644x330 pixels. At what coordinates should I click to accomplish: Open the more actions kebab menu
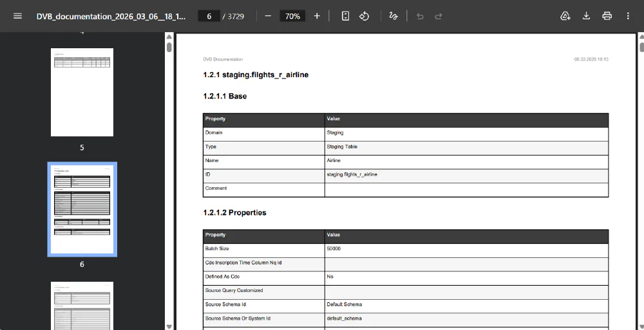628,16
